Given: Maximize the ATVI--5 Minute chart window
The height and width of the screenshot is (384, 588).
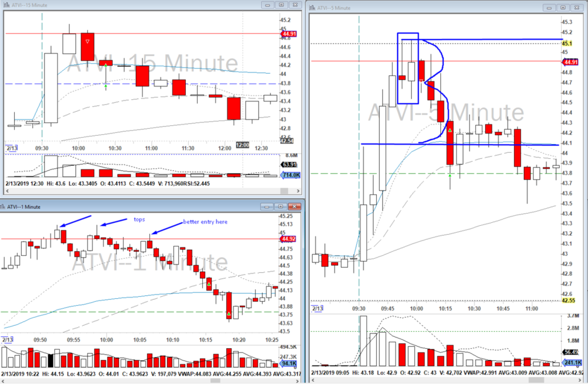Looking at the screenshot, I should coord(563,8).
